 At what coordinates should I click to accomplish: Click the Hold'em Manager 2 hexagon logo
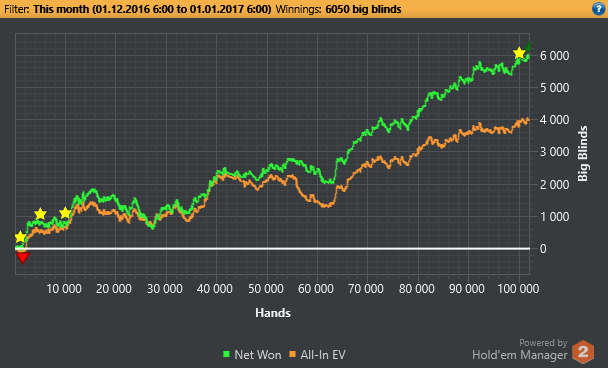583,352
